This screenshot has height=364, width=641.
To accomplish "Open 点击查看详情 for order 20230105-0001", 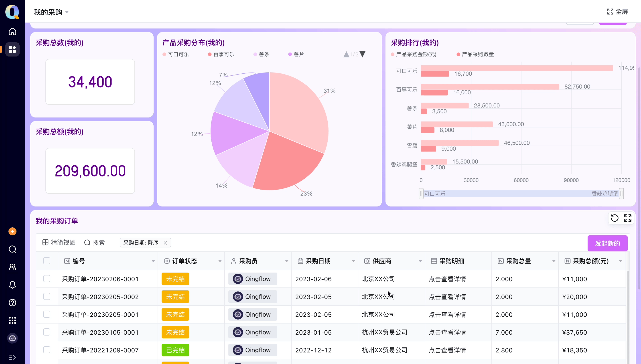I will pyautogui.click(x=447, y=332).
